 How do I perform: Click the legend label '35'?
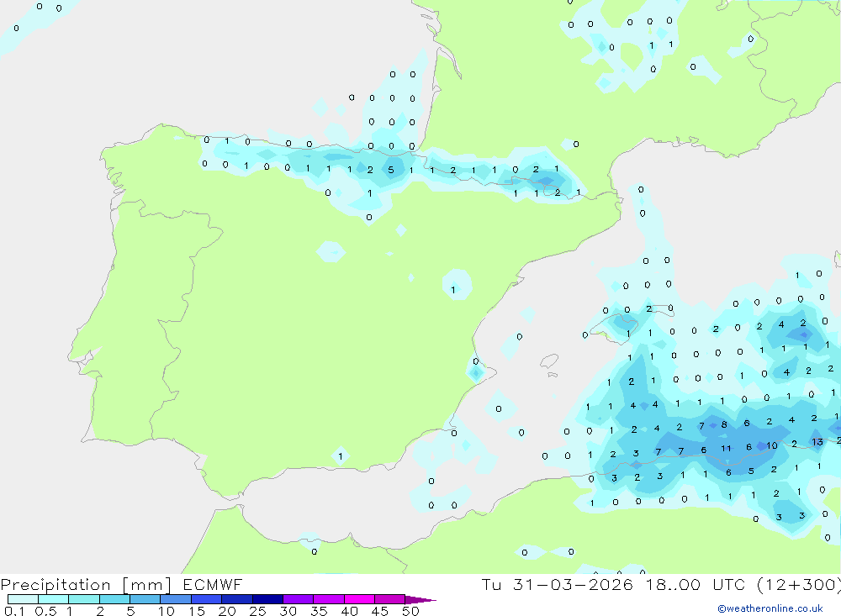pyautogui.click(x=319, y=611)
